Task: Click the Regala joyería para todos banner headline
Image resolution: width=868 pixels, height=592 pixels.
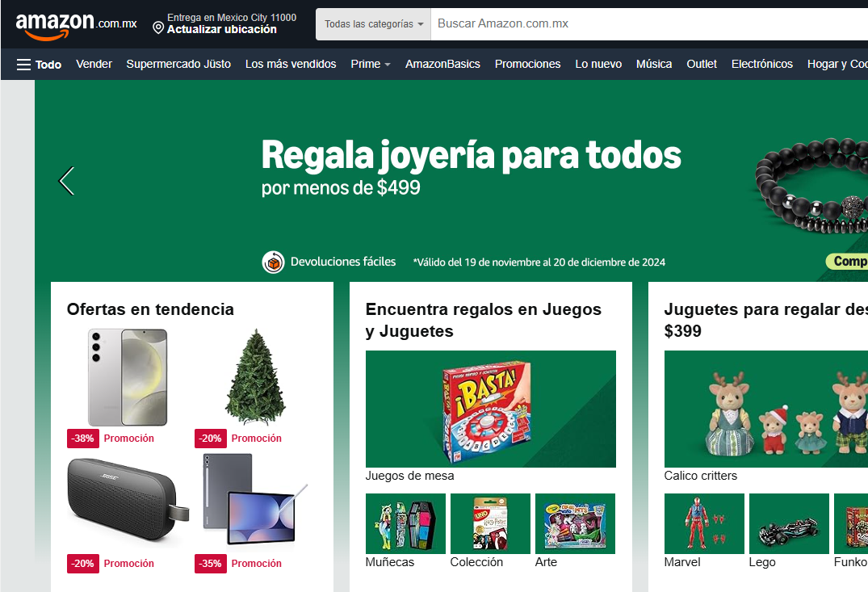Action: pos(471,155)
